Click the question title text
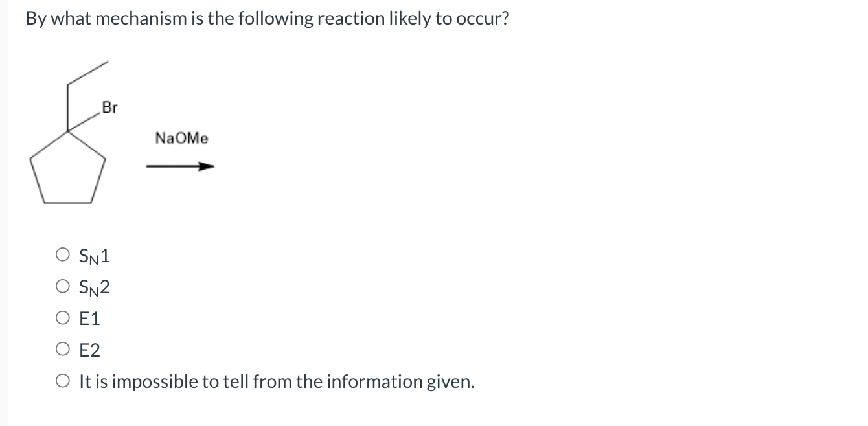Image resolution: width=868 pixels, height=426 pixels. (266, 18)
